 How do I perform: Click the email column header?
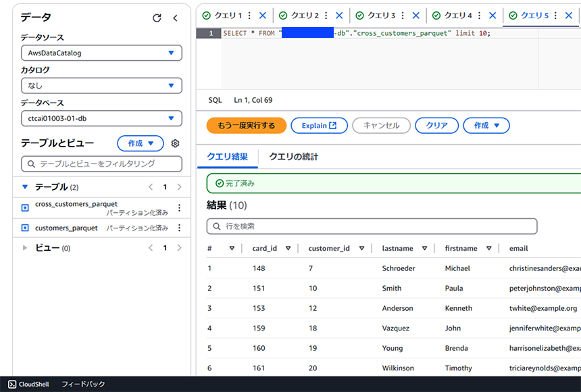point(518,248)
